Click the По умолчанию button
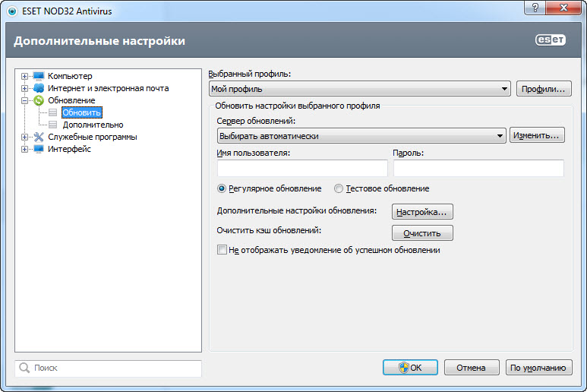The width and height of the screenshot is (587, 392). tap(538, 368)
